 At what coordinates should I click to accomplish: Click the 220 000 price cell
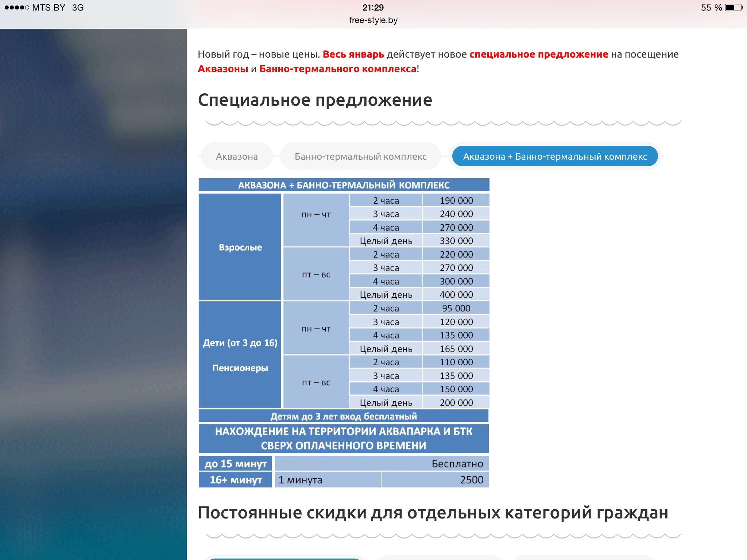pos(456,254)
